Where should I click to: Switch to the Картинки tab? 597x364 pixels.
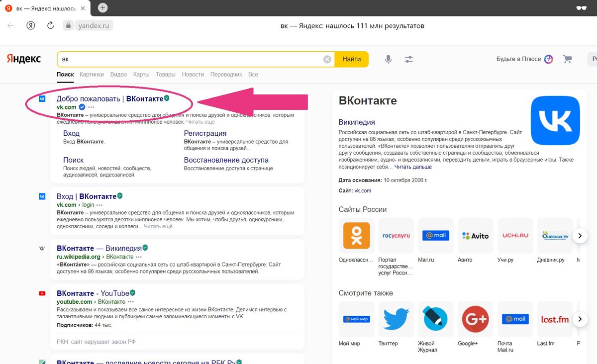point(92,75)
